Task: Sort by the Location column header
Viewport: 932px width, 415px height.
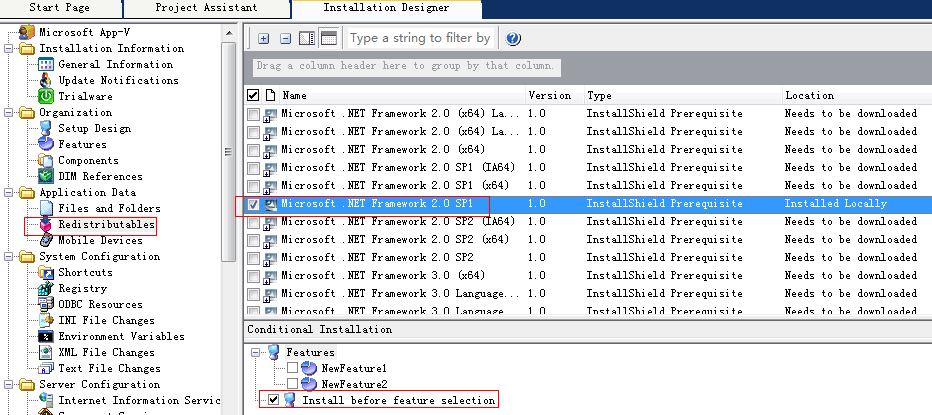Action: pos(857,95)
